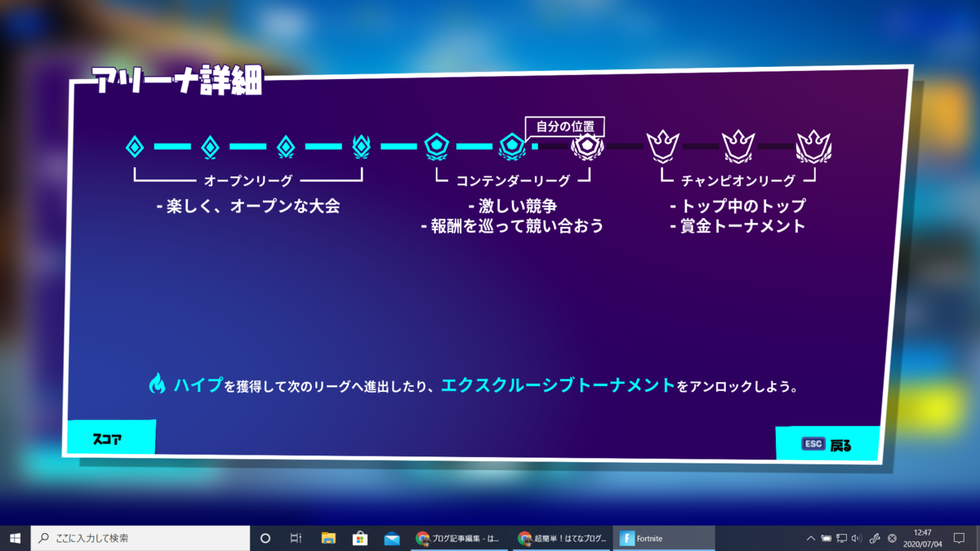Open the notification center icon
The width and height of the screenshot is (980, 551).
coord(960,538)
